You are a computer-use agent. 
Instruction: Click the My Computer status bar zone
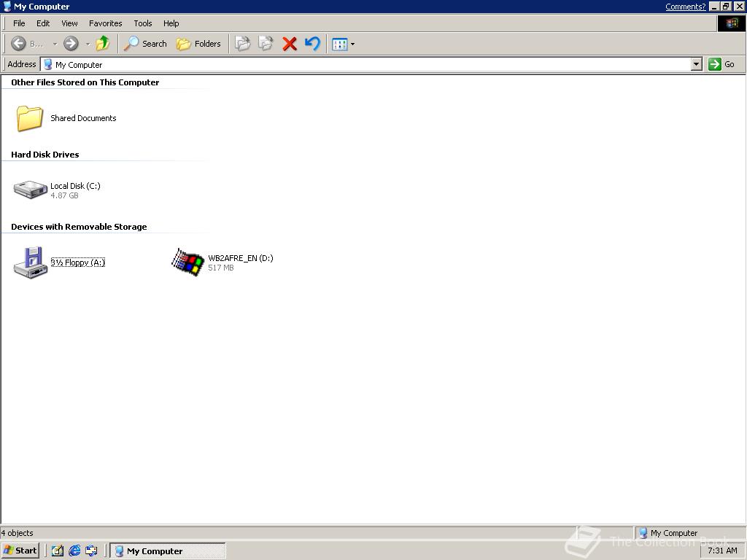tap(689, 533)
